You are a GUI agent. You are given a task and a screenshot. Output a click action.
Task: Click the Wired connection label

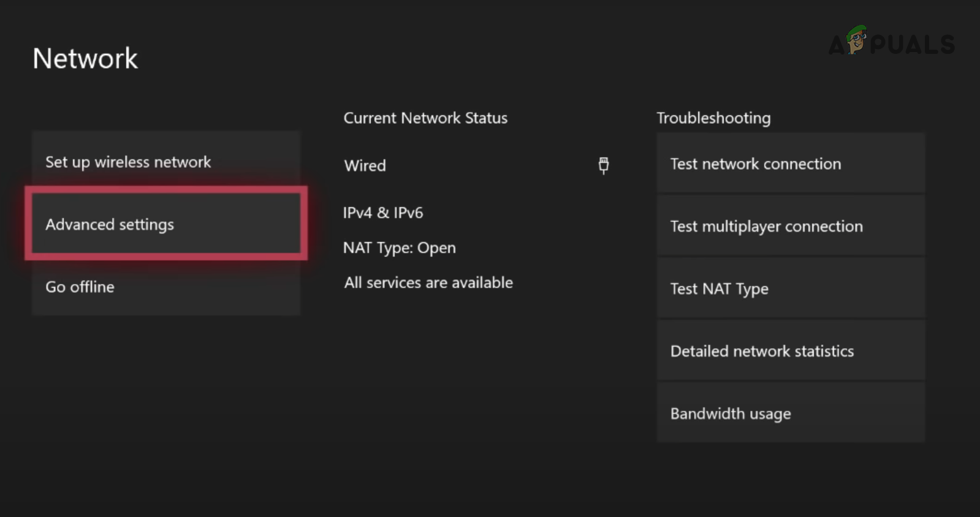(x=365, y=165)
